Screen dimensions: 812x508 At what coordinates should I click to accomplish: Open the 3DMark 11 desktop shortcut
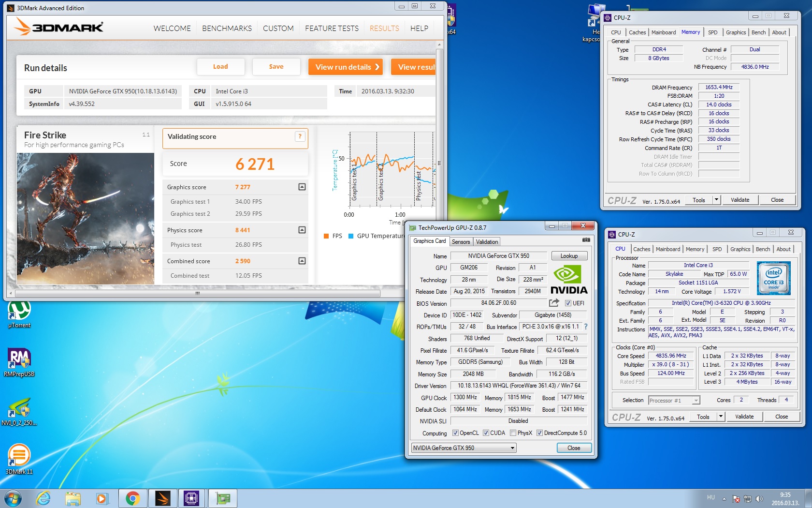coord(19,459)
